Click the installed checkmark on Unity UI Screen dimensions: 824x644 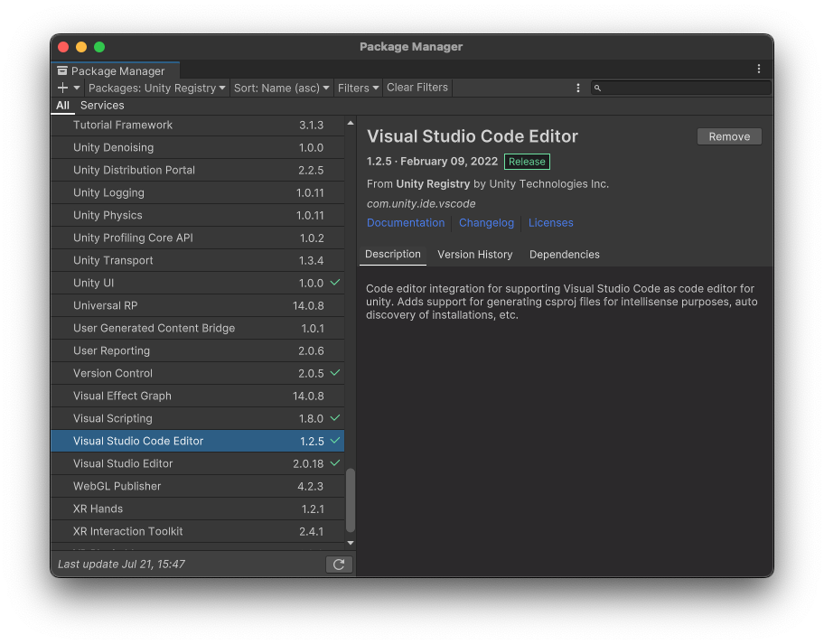point(334,283)
